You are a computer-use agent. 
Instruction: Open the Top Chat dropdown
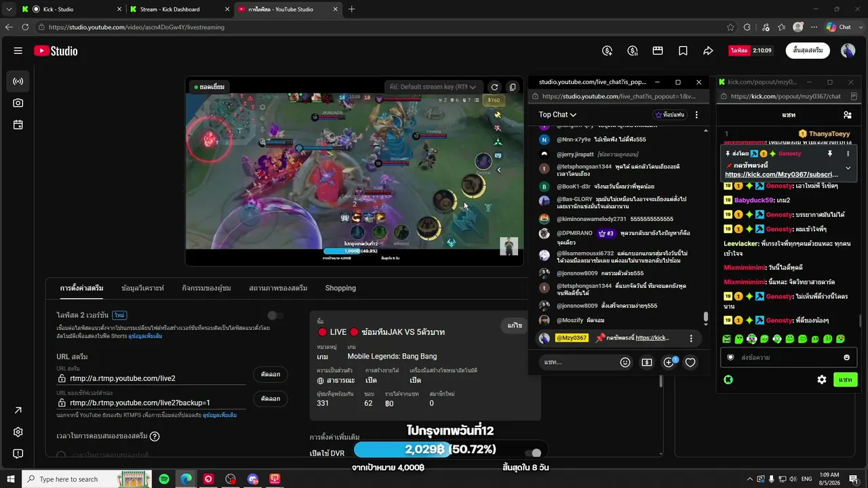[x=557, y=115]
